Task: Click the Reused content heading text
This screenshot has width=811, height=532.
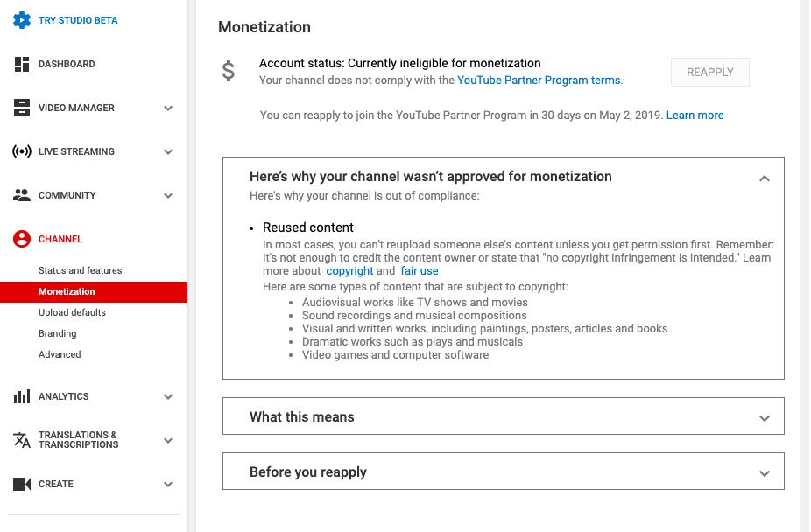Action: [x=308, y=227]
